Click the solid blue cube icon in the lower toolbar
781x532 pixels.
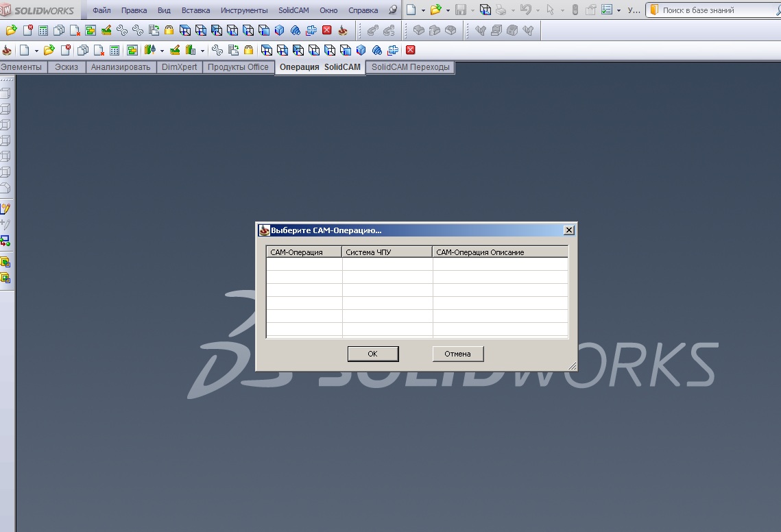tap(361, 50)
